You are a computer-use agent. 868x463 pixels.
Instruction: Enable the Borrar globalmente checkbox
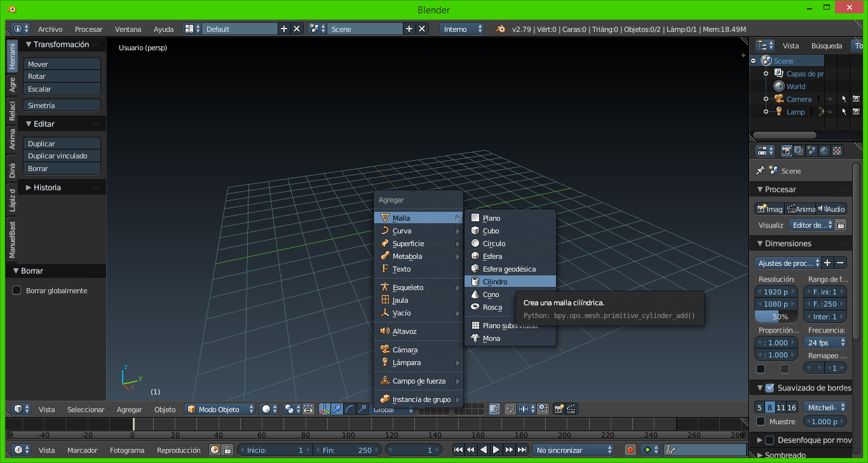point(17,291)
